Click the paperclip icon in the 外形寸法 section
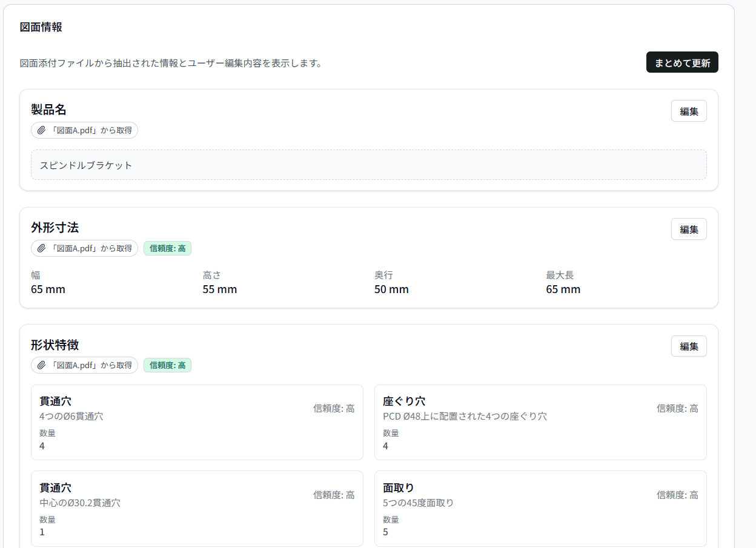 (41, 248)
